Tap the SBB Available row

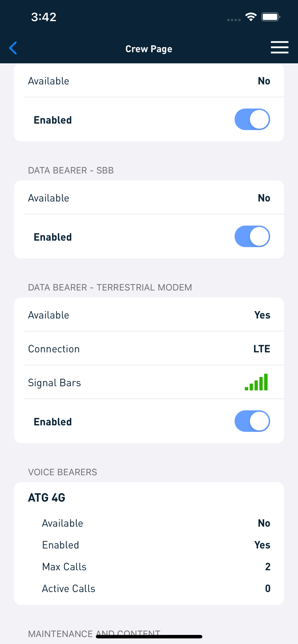(149, 198)
